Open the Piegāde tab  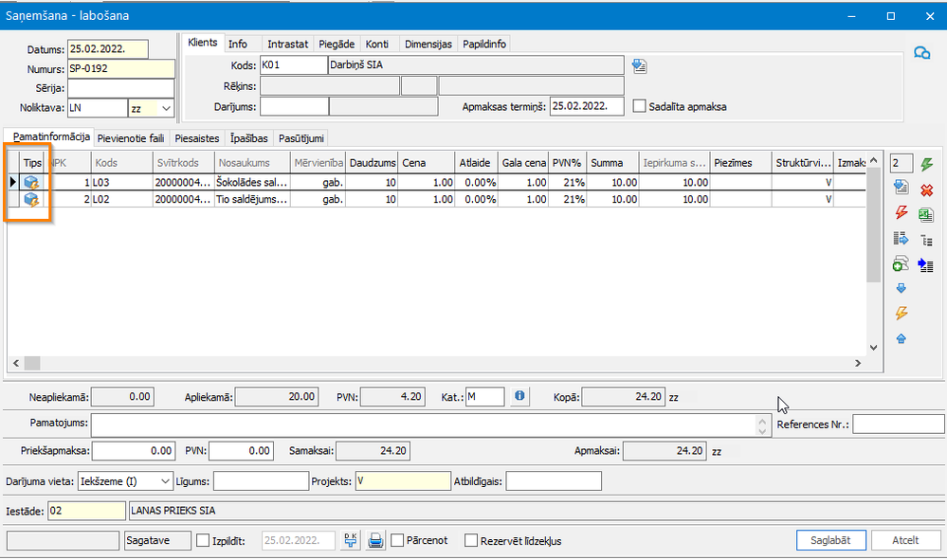click(337, 44)
